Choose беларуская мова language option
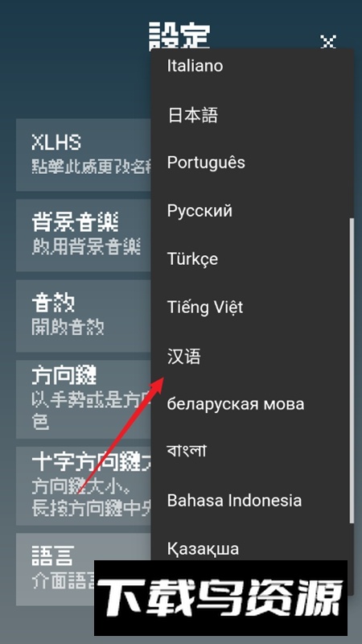Screen dimensions: 362x644 pos(252,404)
